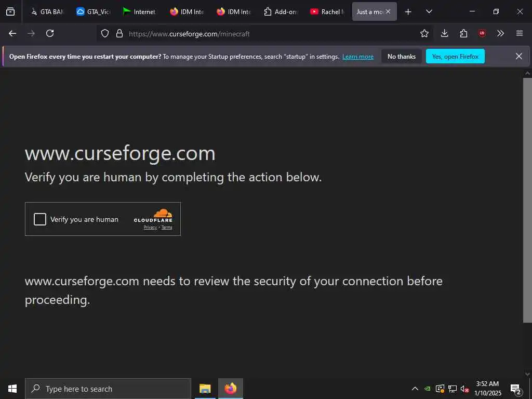Check the Verify you are human box

coord(39,219)
